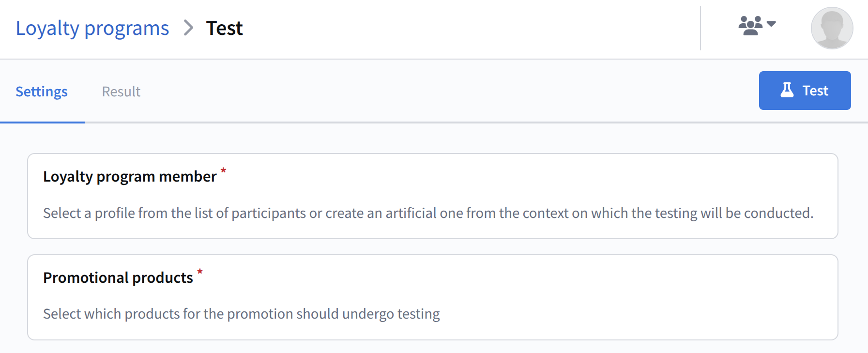Click the flask icon in Test button
The width and height of the screenshot is (868, 353).
[787, 90]
